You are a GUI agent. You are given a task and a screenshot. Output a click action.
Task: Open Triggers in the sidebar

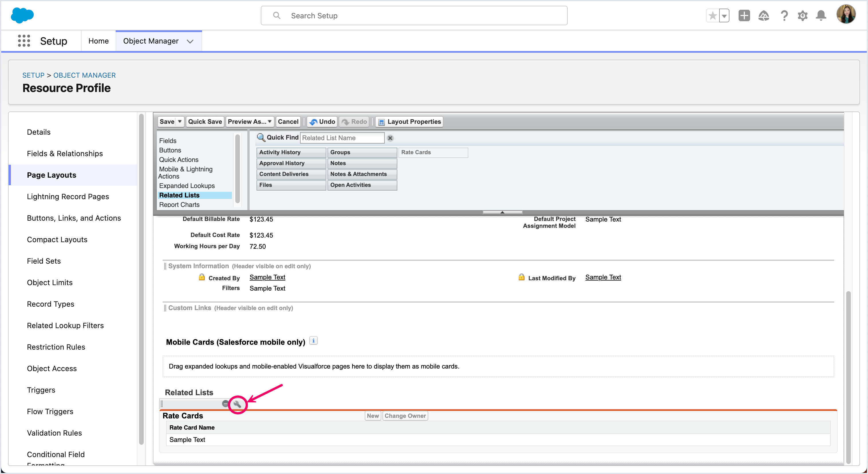pos(41,390)
